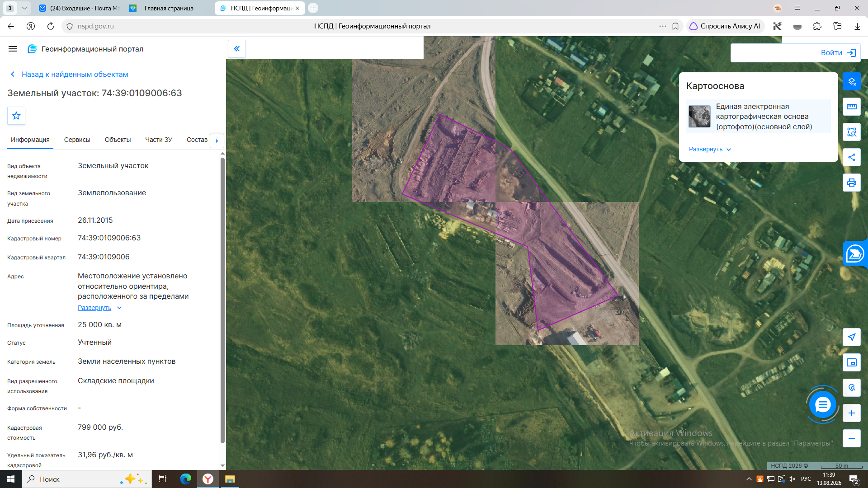Toggle bookmark in the address bar
Screen dimensions: 868x488
(x=675, y=26)
